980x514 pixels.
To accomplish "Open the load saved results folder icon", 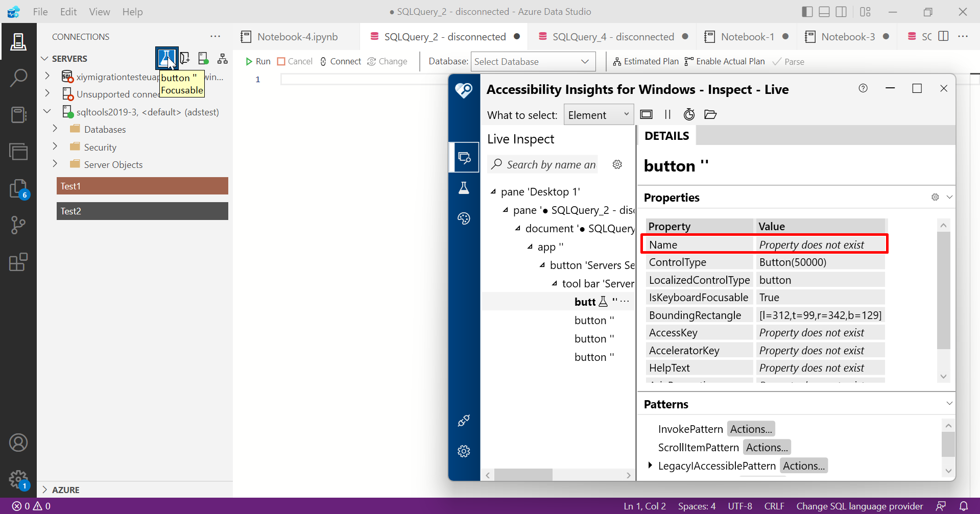I will point(710,114).
